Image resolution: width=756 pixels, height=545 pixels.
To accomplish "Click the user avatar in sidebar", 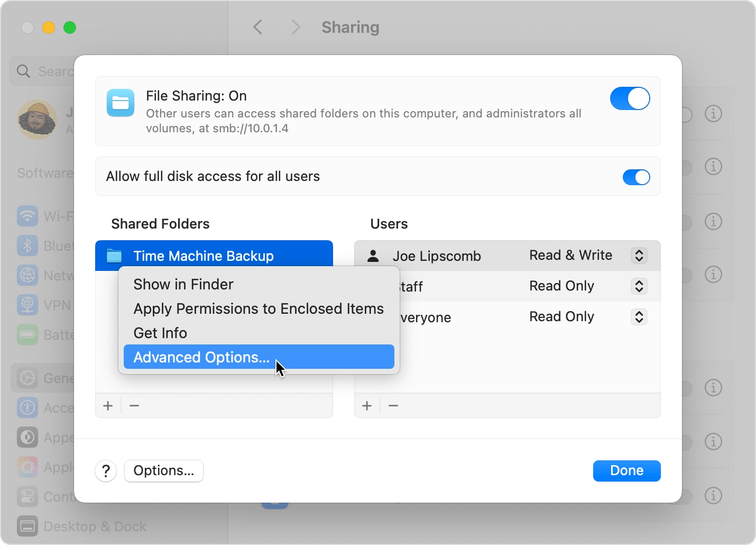I will (x=37, y=119).
